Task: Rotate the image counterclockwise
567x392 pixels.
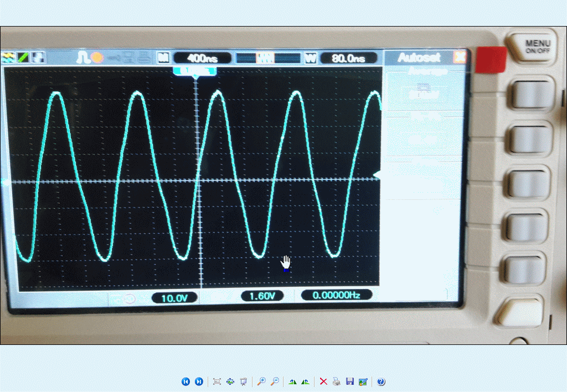Action: (x=305, y=381)
